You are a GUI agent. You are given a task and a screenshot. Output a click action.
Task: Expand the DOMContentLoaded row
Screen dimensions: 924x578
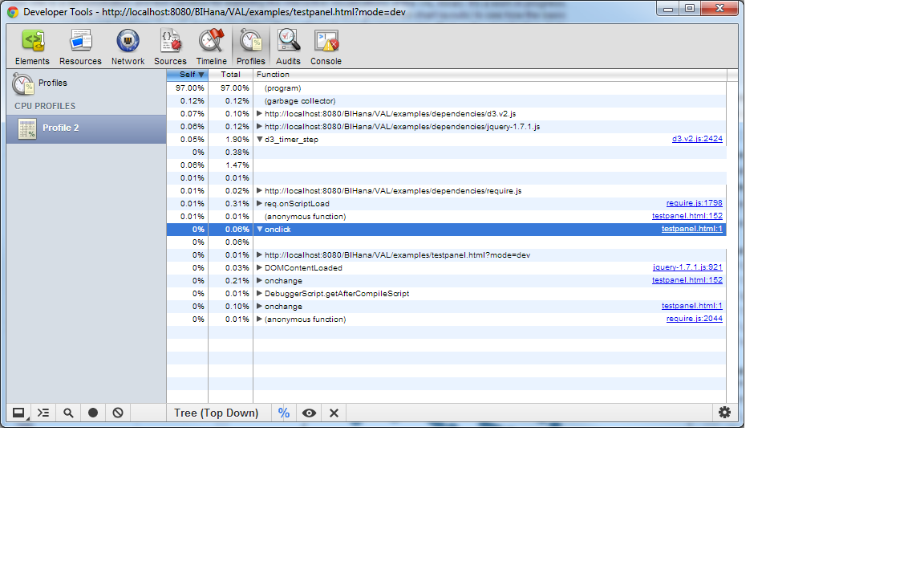point(259,268)
